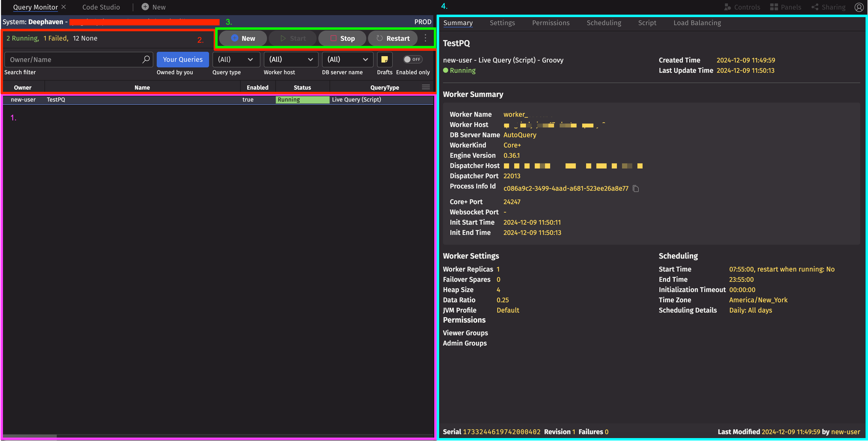868x441 pixels.
Task: Toggle the Enabled only switch
Action: pos(412,60)
